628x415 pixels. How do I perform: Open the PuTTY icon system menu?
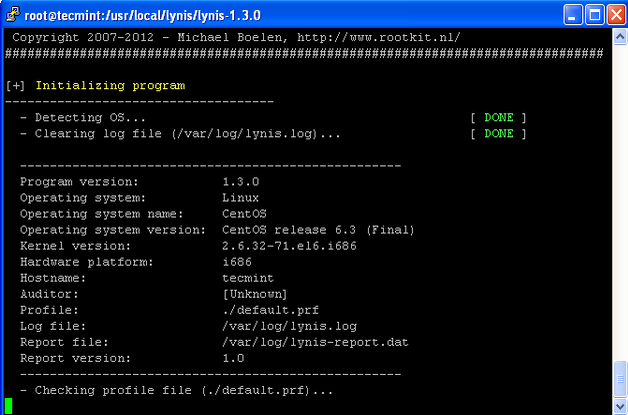12,15
